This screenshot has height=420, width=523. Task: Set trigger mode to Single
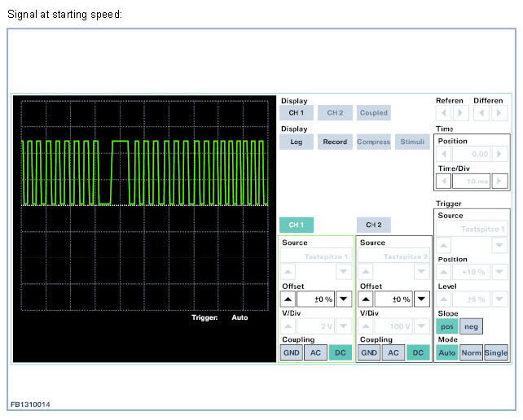click(495, 352)
